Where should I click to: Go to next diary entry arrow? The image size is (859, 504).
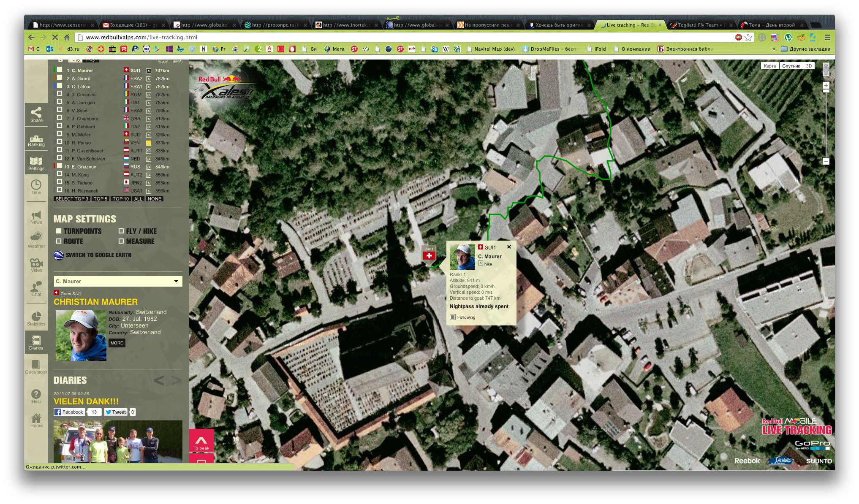point(176,381)
